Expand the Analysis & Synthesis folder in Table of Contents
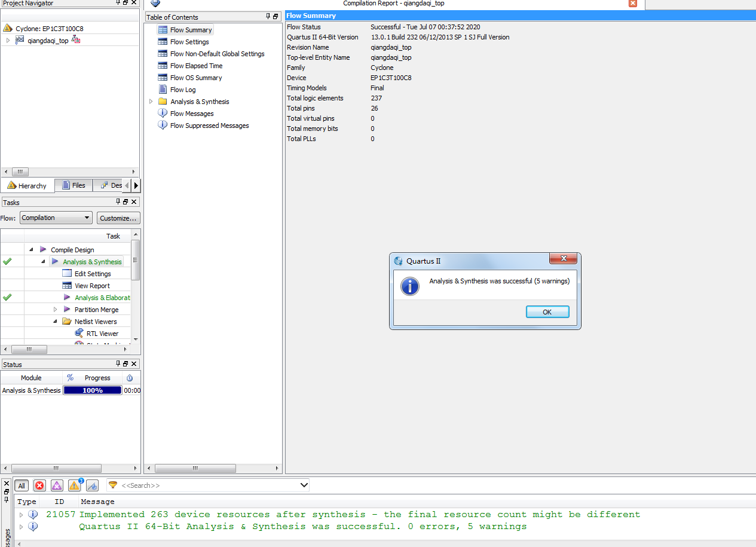This screenshot has width=756, height=547. pos(151,102)
